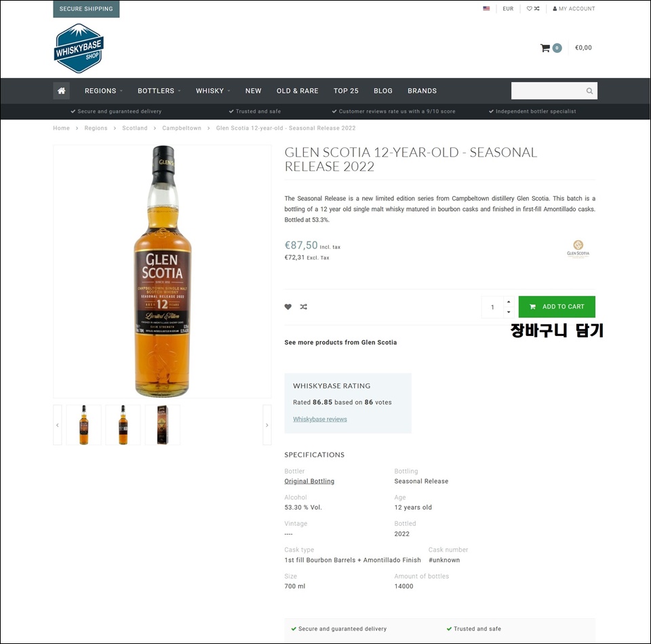
Task: Click the home icon in navigation bar
Action: click(62, 90)
